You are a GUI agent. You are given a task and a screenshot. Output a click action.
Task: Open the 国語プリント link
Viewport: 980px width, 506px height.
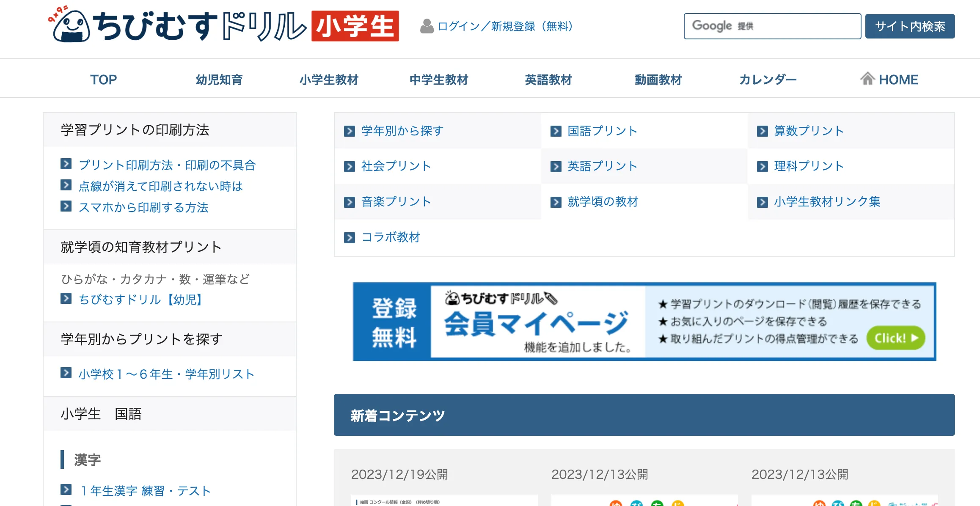[x=603, y=131]
